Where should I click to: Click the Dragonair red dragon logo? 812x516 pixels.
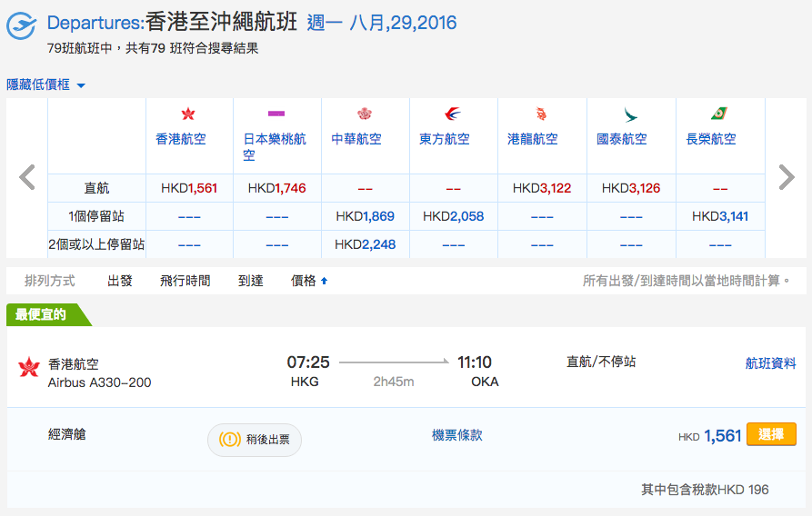pos(541,114)
